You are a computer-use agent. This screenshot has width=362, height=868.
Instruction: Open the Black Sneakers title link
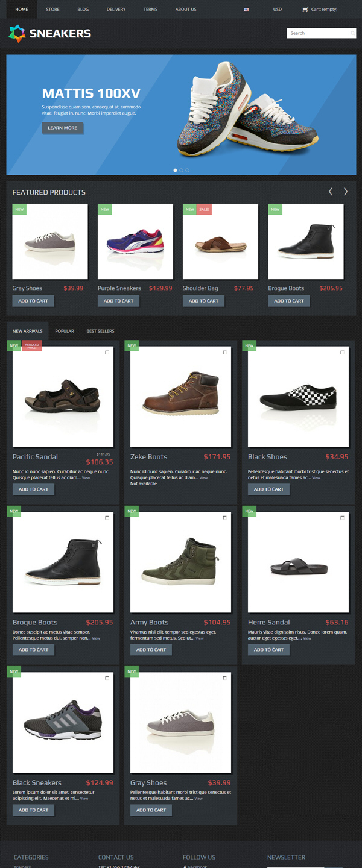pos(37,783)
